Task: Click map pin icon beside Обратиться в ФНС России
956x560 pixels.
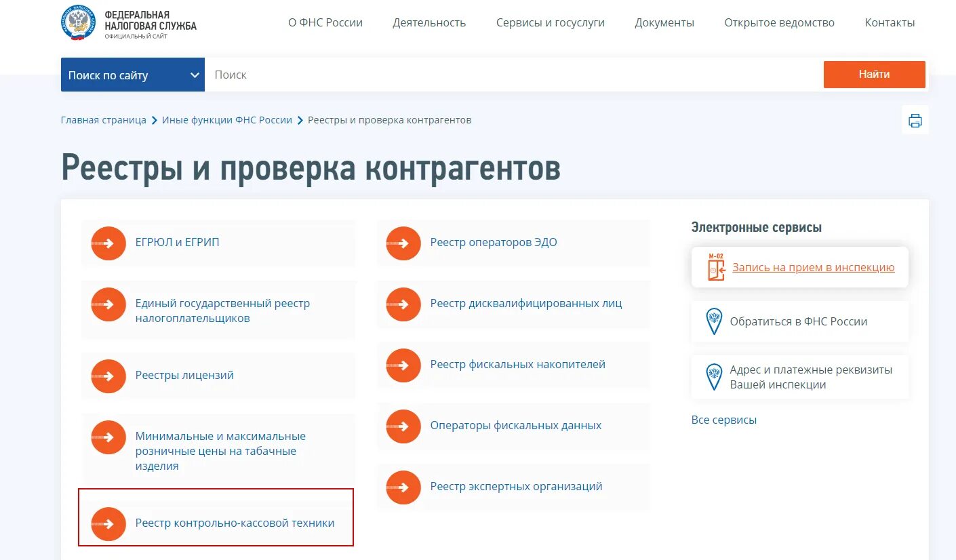Action: pos(714,321)
